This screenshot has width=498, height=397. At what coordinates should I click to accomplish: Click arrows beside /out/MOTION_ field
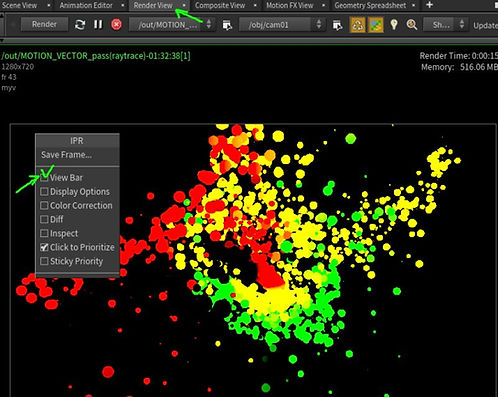(x=209, y=25)
